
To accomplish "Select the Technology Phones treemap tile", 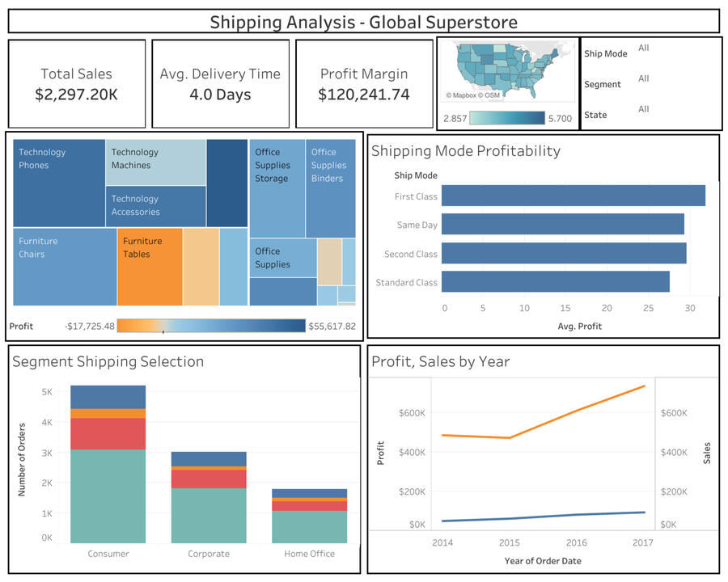I will pyautogui.click(x=58, y=183).
